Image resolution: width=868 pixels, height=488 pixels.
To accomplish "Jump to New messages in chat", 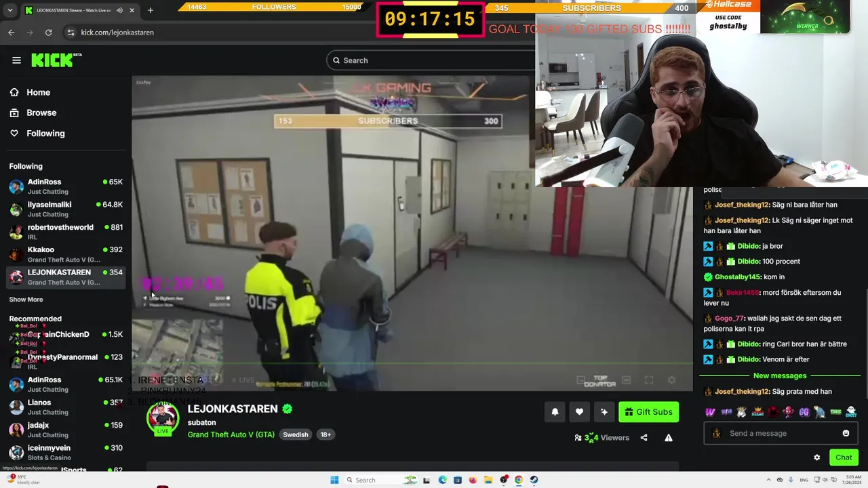I will click(780, 375).
